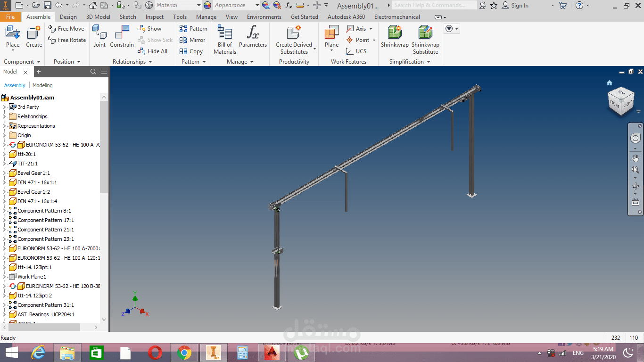Switch to the 3D Model tab
The image size is (644, 362).
click(98, 17)
